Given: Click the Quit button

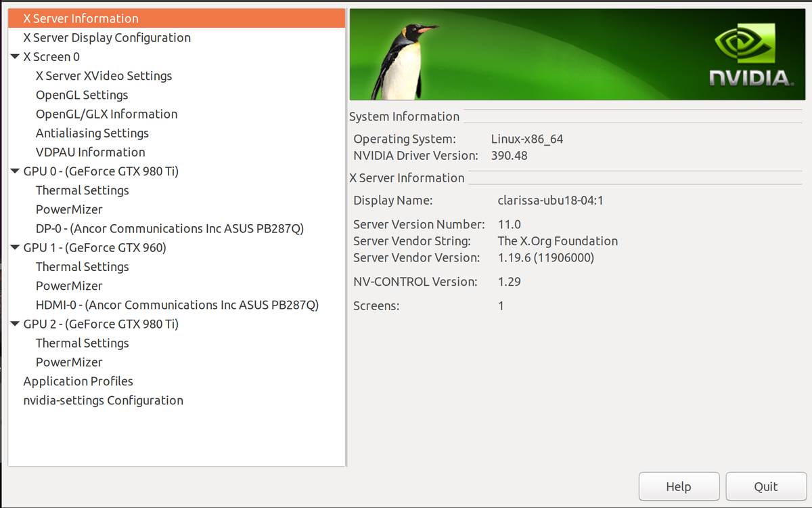Looking at the screenshot, I should [765, 486].
